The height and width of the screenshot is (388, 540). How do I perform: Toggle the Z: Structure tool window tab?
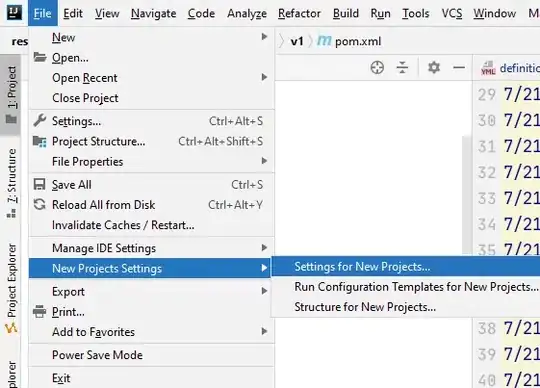[x=11, y=182]
